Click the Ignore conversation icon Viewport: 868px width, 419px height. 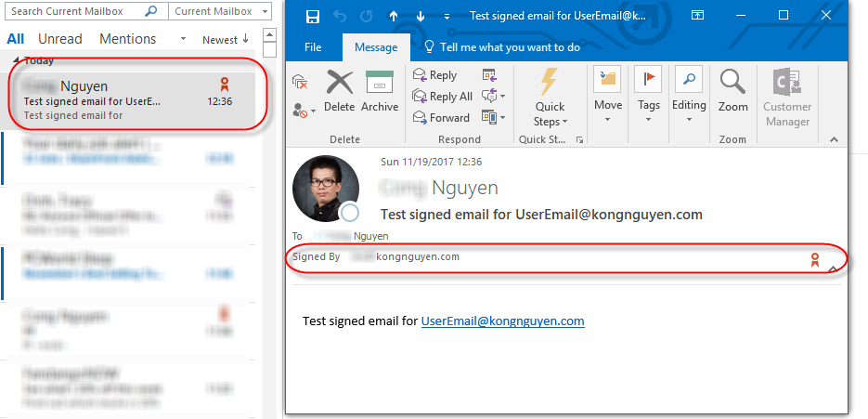(300, 83)
